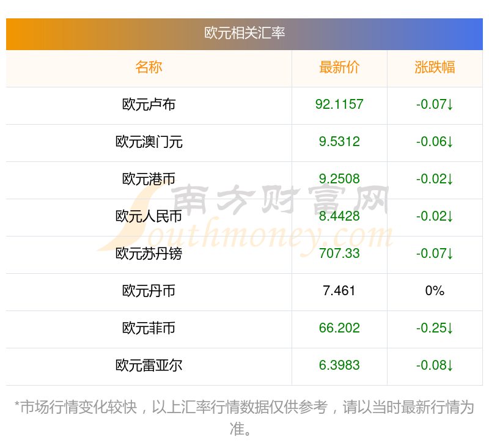Viewport: 489px width, 448px height.
Task: Click the down arrow in 欧元澳门元 row
Action: 450,142
